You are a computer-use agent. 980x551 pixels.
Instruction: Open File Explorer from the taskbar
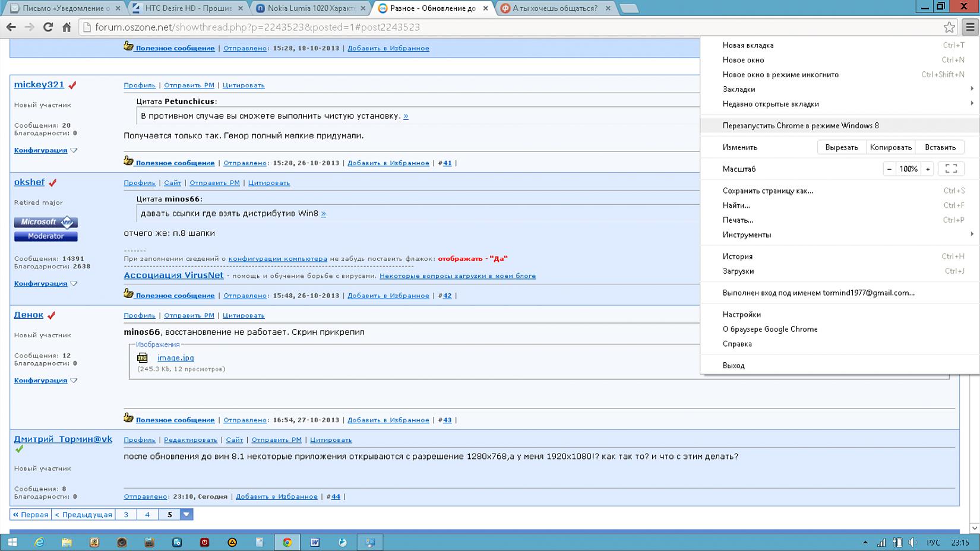tap(67, 542)
